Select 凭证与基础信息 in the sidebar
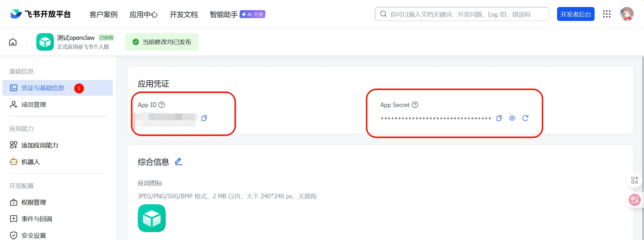Screen dimensions: 644x240 pyautogui.click(x=58, y=88)
